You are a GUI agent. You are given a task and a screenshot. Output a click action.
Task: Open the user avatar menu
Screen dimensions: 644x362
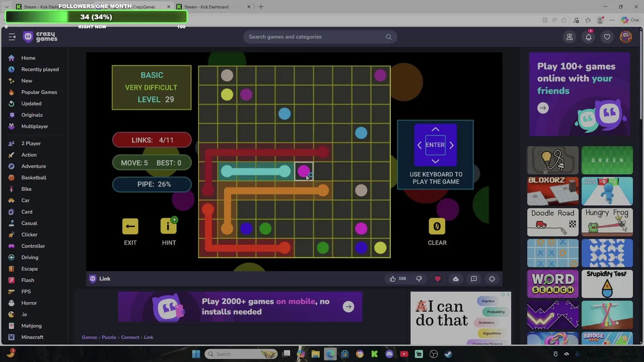point(626,37)
